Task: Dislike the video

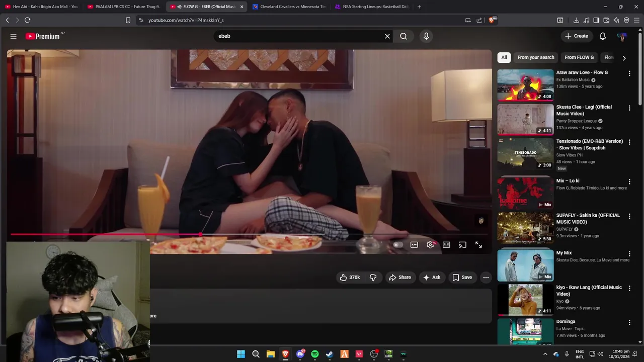Action: pos(373,278)
